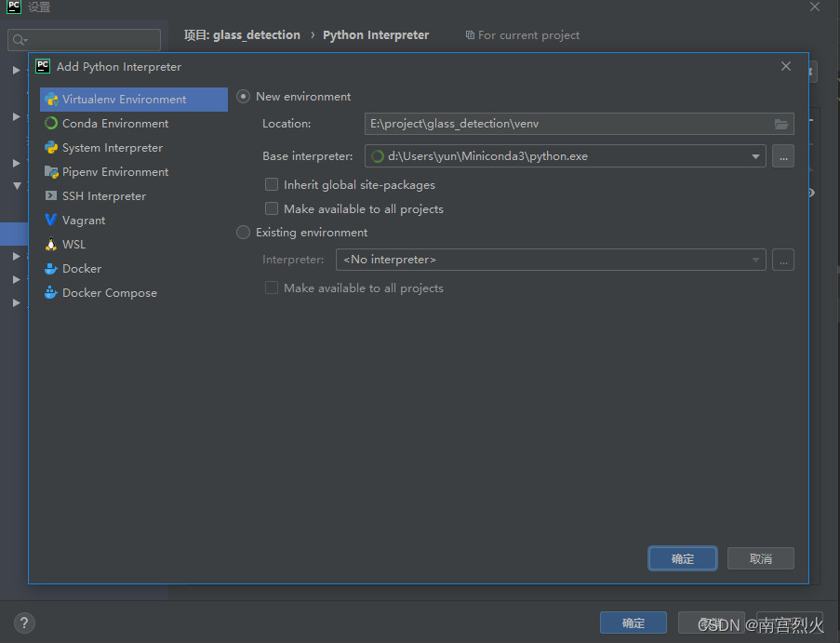Click PyCharm logo in dialog title
This screenshot has width=840, height=643.
tap(43, 66)
